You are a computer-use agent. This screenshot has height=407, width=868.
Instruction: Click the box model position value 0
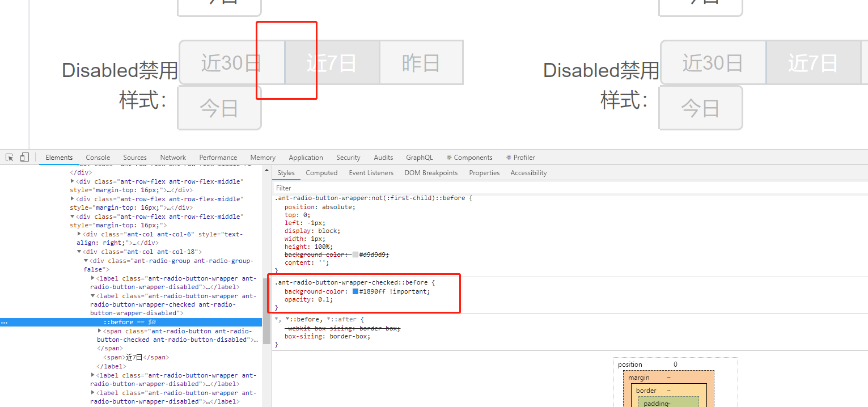click(x=675, y=364)
